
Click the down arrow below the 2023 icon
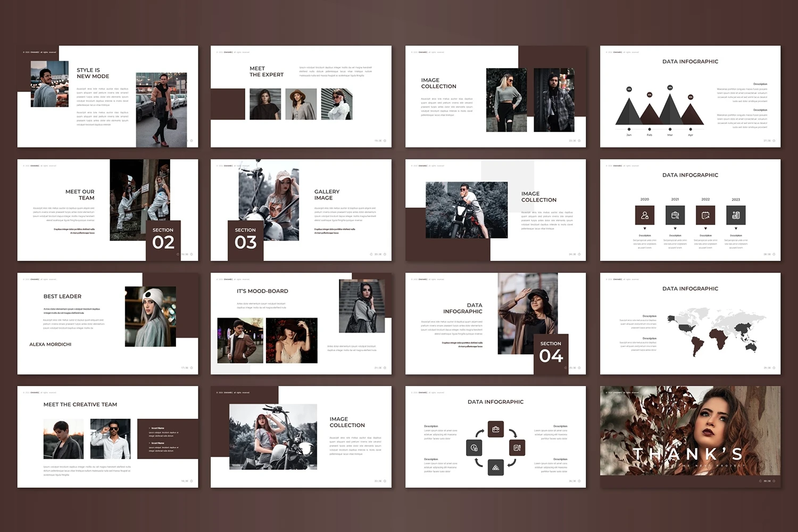point(736,229)
